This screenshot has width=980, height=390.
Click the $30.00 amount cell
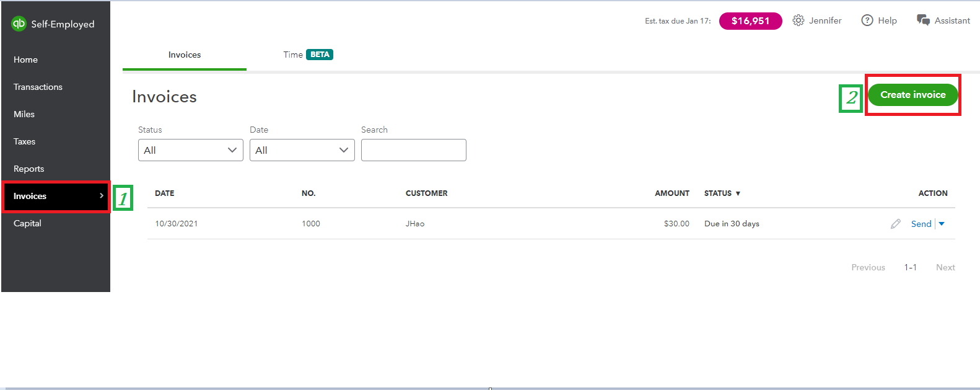coord(676,224)
